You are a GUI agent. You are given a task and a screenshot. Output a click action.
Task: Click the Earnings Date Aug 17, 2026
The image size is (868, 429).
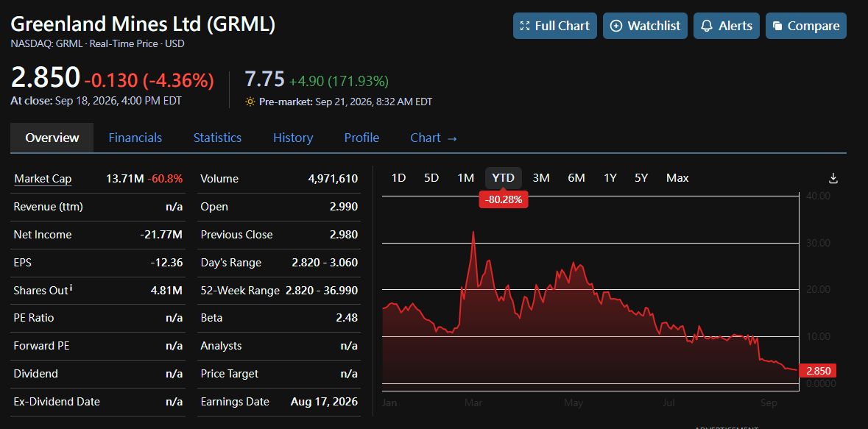325,401
